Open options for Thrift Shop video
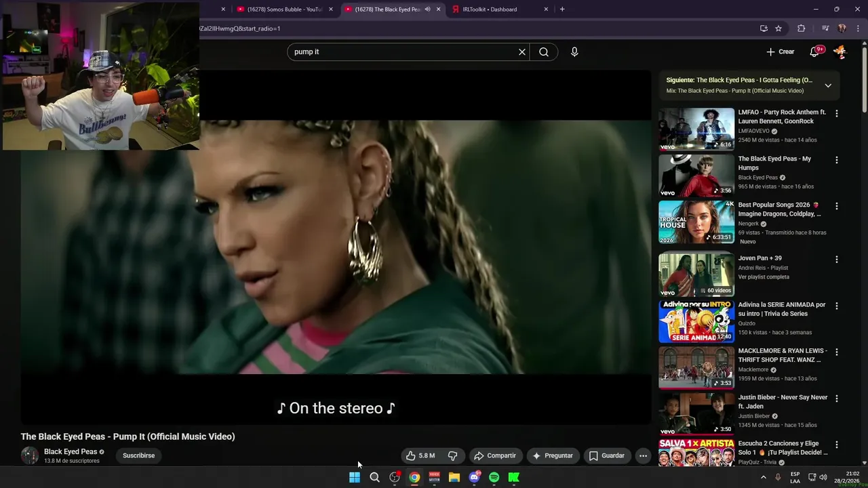 [x=836, y=352]
